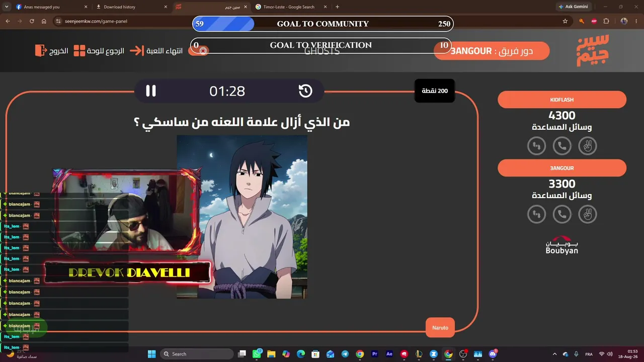Click the 3ANGOUR score 3300
This screenshot has height=362, width=644.
tap(562, 184)
